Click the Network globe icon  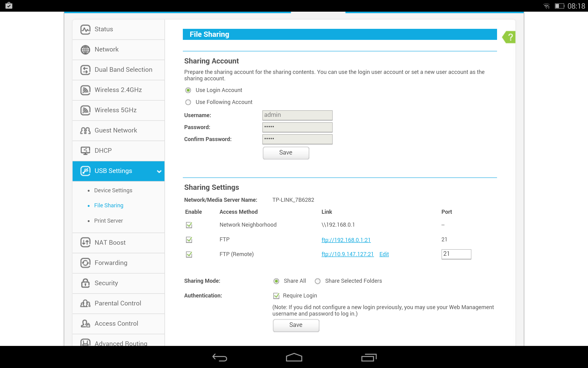[85, 50]
